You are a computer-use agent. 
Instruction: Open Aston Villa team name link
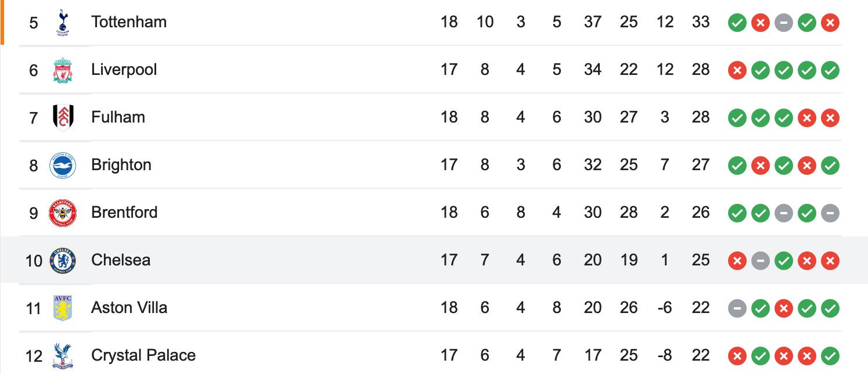pos(129,308)
